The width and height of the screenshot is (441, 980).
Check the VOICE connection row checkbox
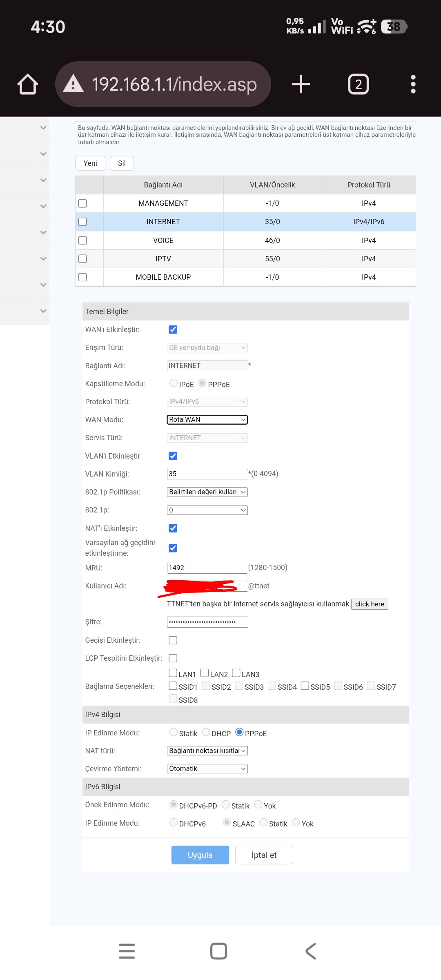pos(82,240)
